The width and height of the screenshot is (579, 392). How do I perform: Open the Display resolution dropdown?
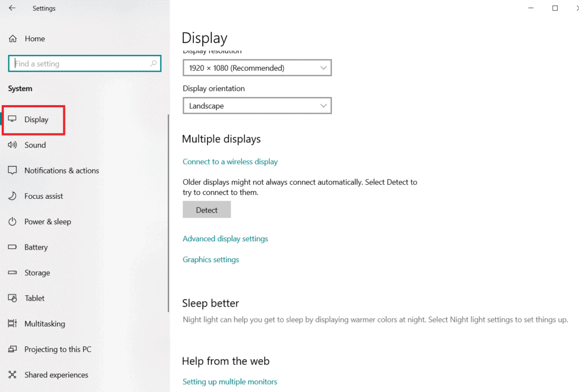257,68
